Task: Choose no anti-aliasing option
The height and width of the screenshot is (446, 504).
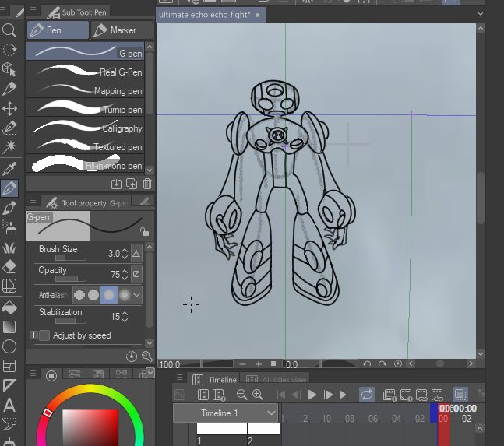Action: pyautogui.click(x=79, y=295)
